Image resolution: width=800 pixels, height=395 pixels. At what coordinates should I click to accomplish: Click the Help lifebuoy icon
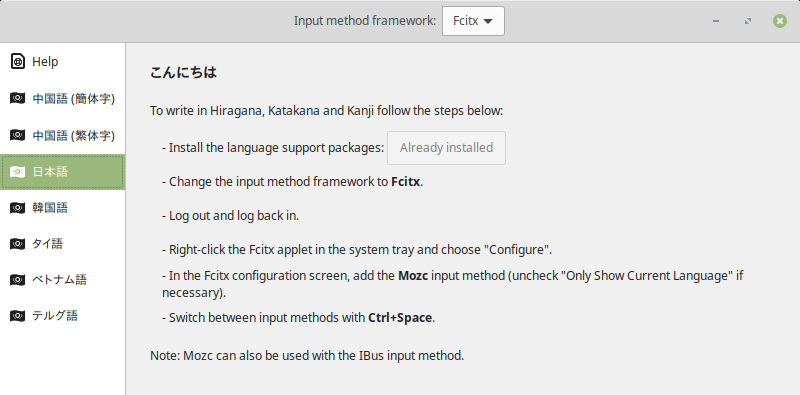point(17,62)
